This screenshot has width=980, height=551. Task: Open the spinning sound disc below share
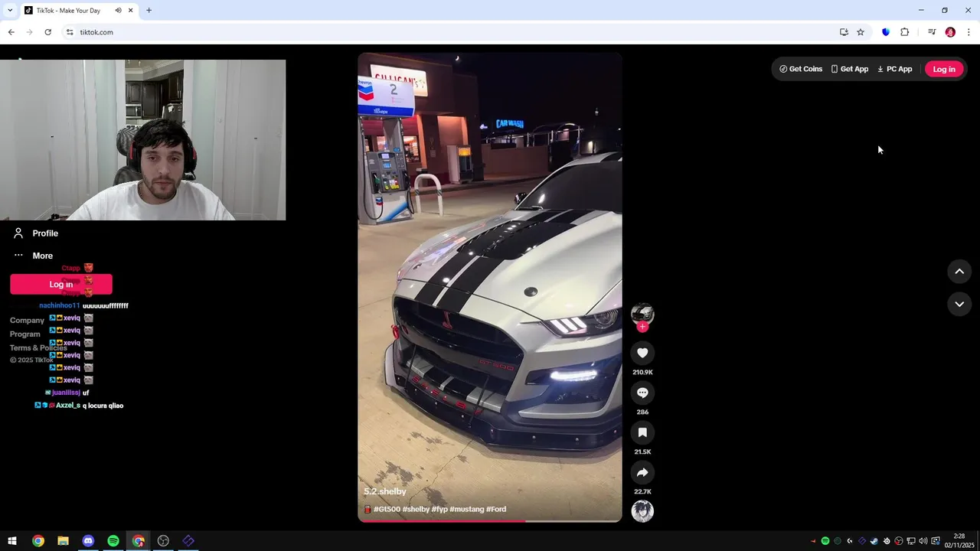(x=642, y=510)
